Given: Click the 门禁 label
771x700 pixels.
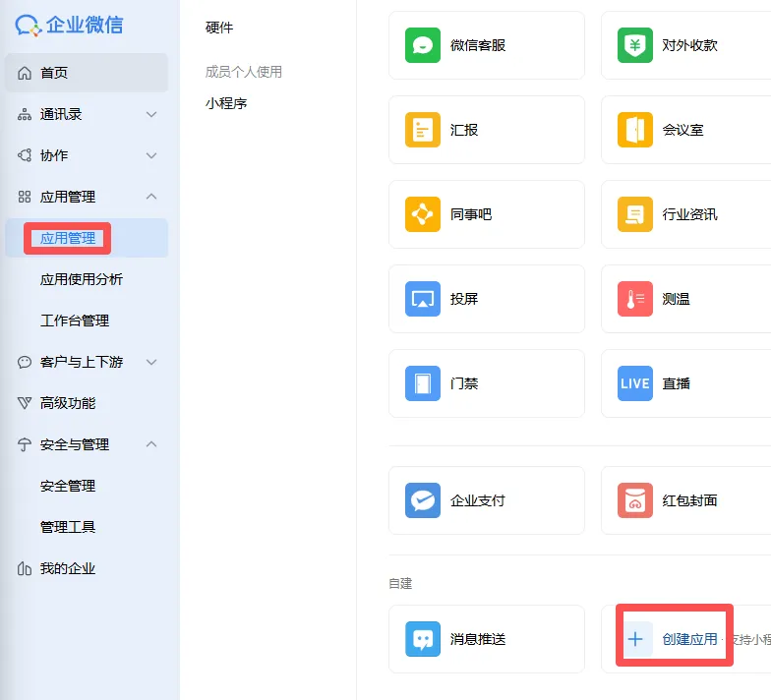Looking at the screenshot, I should click(464, 383).
